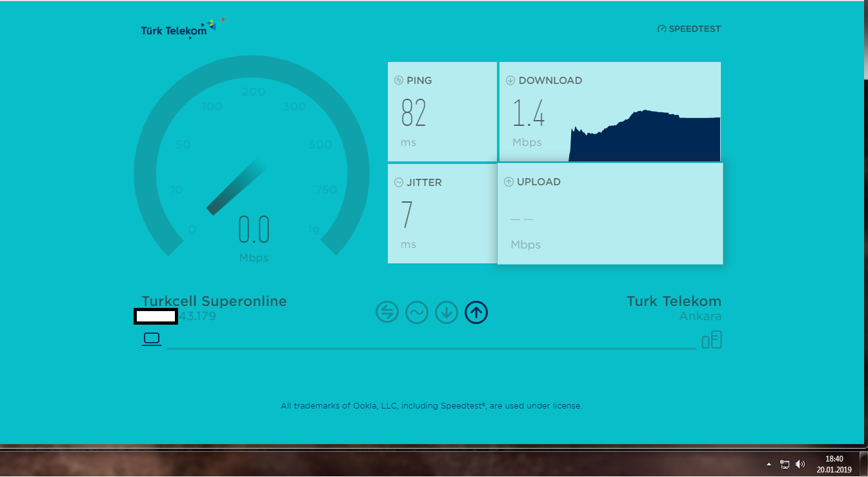The width and height of the screenshot is (868, 477).
Task: Click the Ankara server location
Action: coord(700,316)
